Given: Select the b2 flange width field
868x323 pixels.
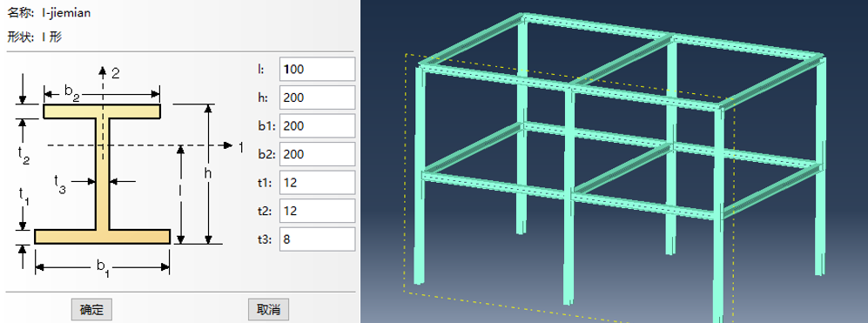Looking at the screenshot, I should pos(317,154).
